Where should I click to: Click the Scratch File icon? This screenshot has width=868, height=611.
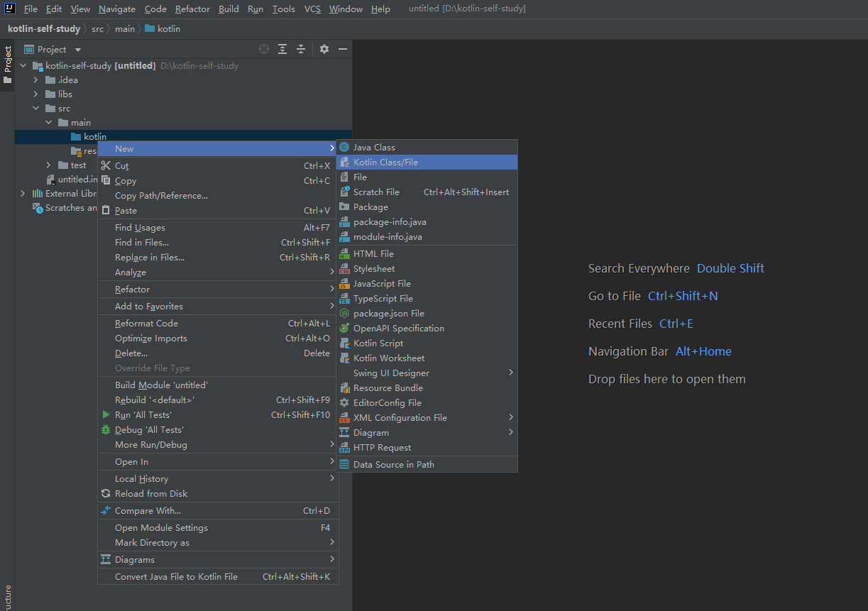pos(344,192)
